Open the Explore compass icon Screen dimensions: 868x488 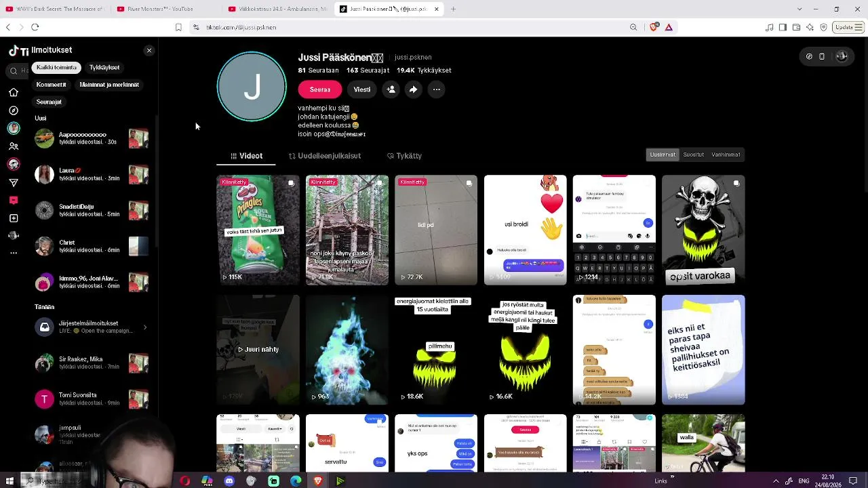[x=14, y=110]
